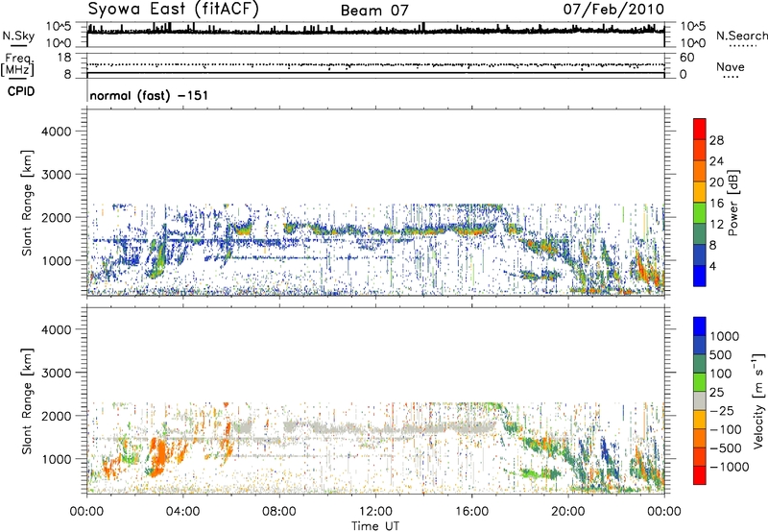The width and height of the screenshot is (768, 532).
Task: Click the gray segment of the velocity colorbar
Action: (700, 400)
